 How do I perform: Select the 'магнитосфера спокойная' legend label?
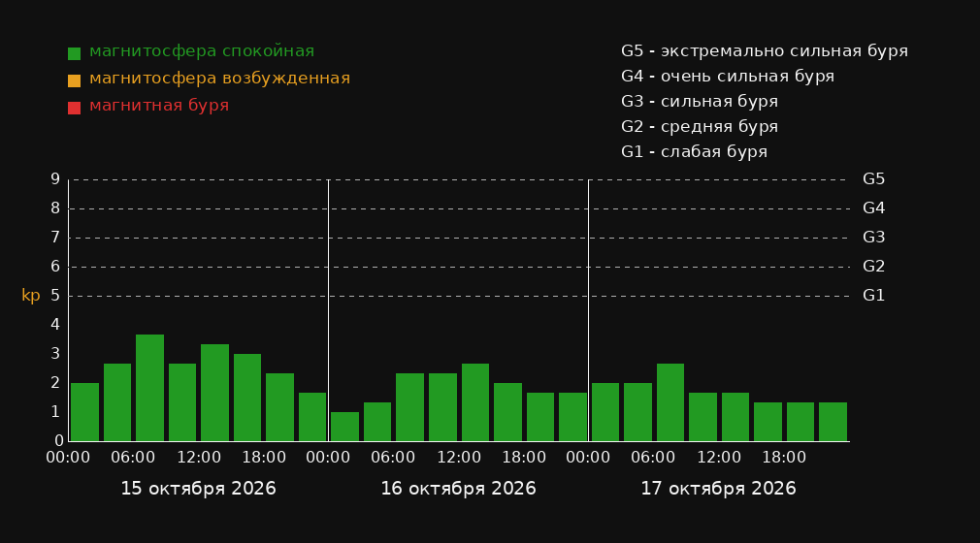pyautogui.click(x=202, y=51)
